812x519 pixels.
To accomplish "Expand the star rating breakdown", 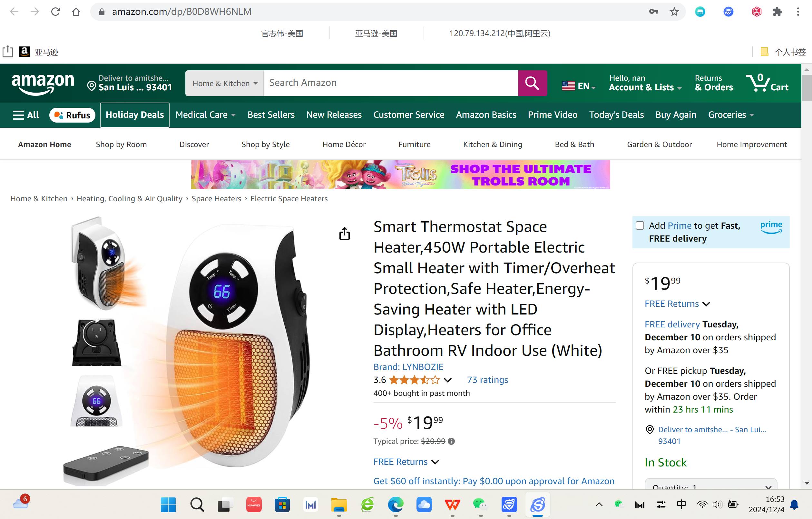I will [447, 380].
